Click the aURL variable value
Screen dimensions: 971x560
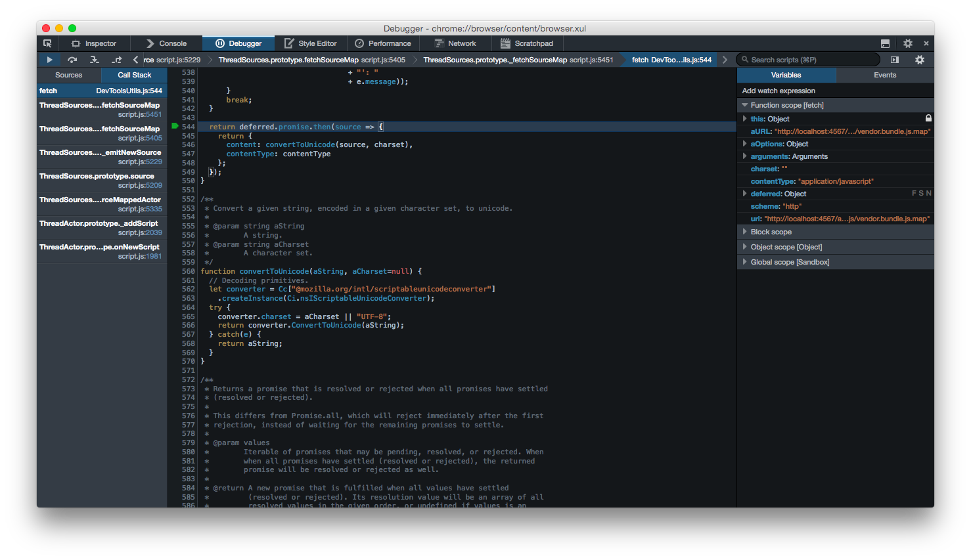(853, 131)
